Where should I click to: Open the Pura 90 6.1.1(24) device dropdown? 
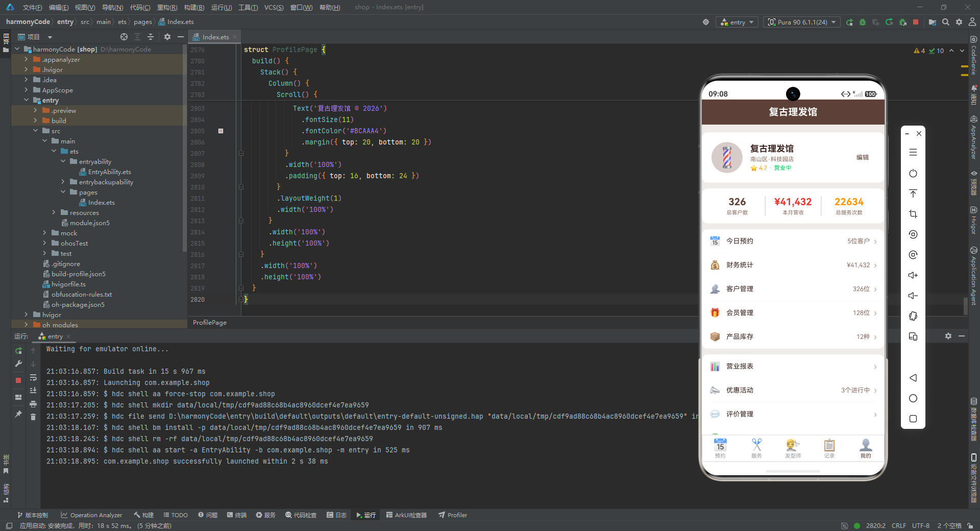802,22
